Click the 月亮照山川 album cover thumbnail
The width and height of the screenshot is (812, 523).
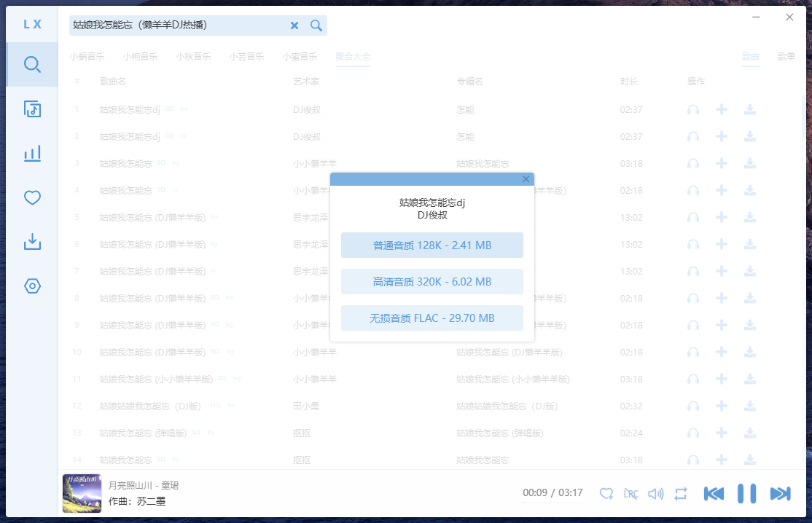(x=82, y=493)
